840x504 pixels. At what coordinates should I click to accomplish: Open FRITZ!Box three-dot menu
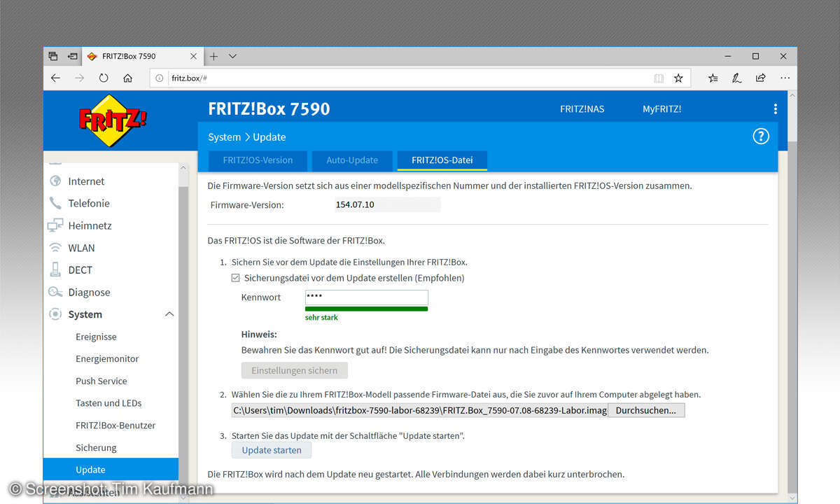coord(775,109)
